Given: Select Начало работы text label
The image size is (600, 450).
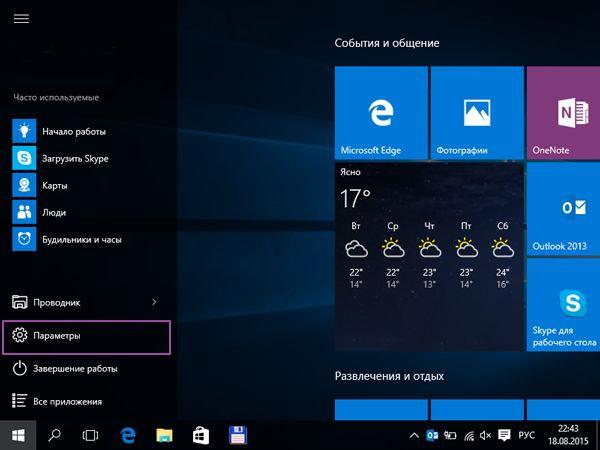Looking at the screenshot, I should (74, 132).
